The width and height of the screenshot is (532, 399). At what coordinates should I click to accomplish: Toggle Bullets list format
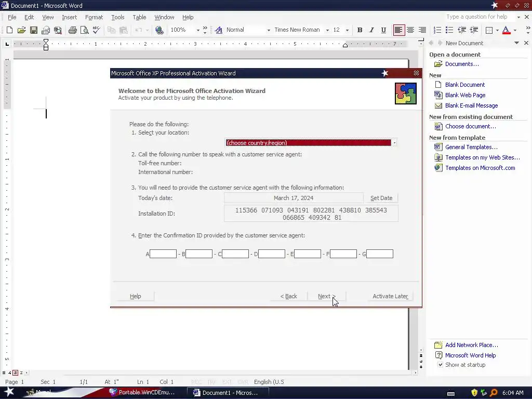449,30
